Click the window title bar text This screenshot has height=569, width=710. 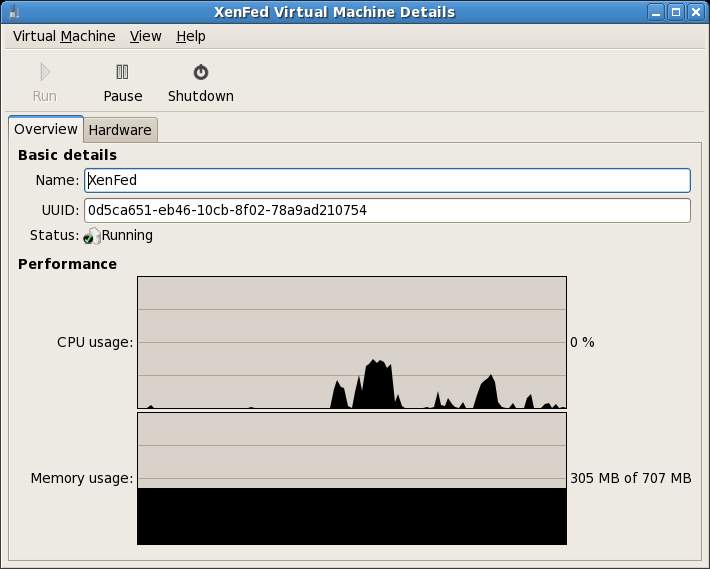coord(334,12)
